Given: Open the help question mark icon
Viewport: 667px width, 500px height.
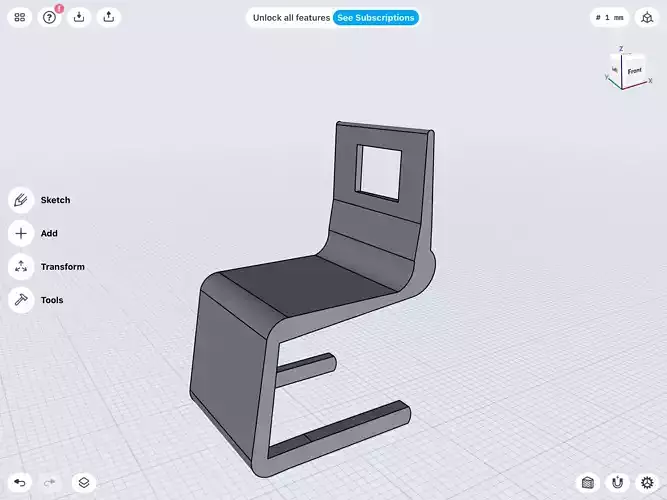Looking at the screenshot, I should tap(49, 17).
